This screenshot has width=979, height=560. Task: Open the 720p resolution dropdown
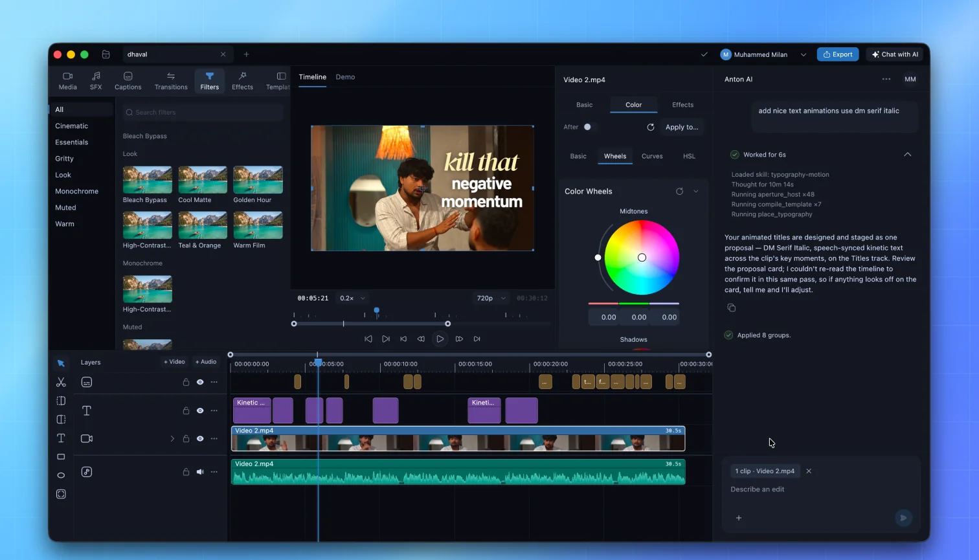pos(491,298)
